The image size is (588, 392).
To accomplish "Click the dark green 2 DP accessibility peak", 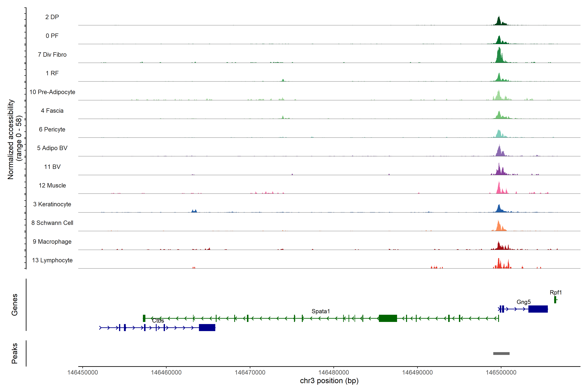I will point(499,22).
